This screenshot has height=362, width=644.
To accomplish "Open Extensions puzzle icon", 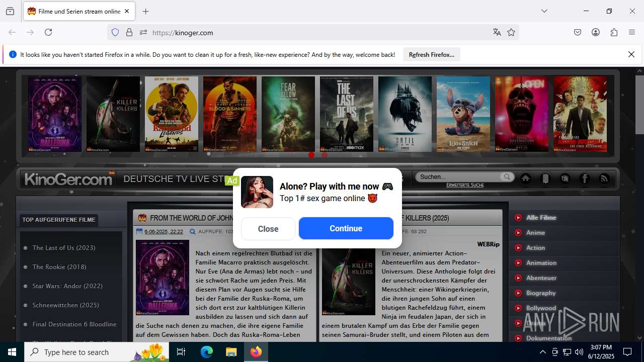I will coord(614,32).
